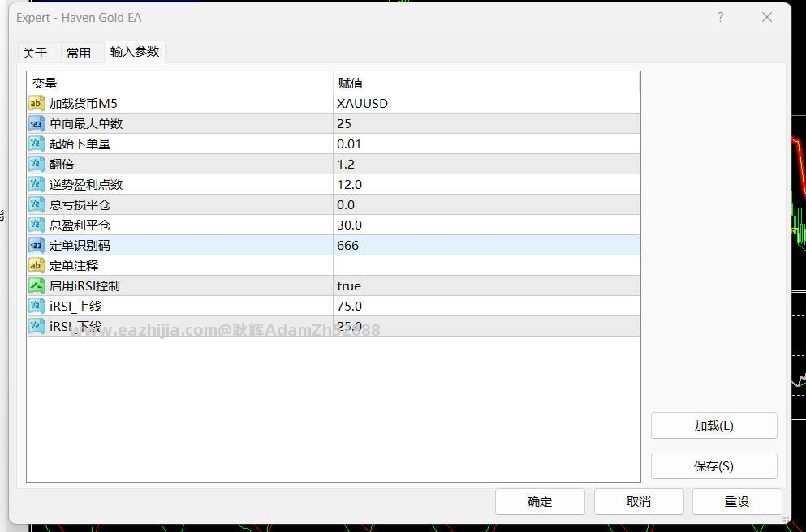
Task: Select the 单向最大单数 variable name
Action: [x=86, y=124]
